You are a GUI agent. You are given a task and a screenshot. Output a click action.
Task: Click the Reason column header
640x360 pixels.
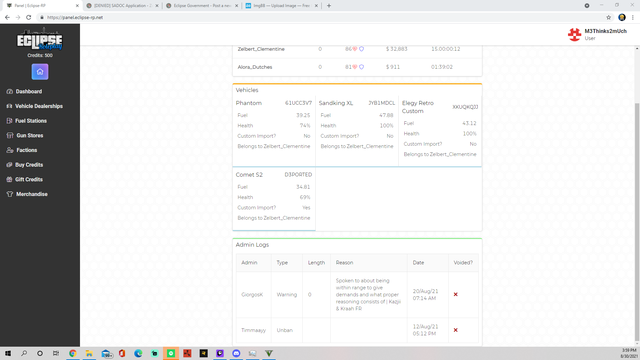344,262
